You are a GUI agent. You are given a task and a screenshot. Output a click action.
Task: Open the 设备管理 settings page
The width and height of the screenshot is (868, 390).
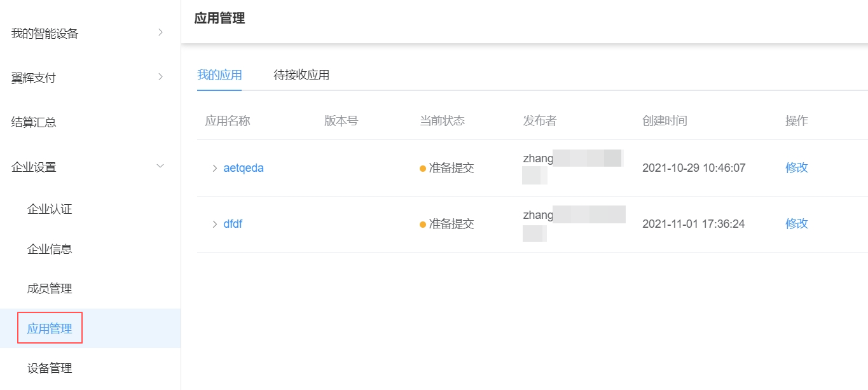50,368
